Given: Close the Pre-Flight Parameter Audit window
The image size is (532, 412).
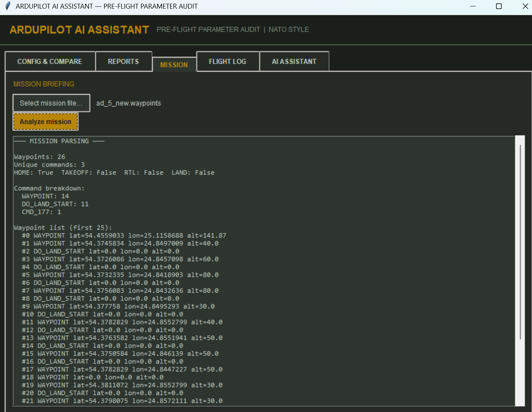Looking at the screenshot, I should 525,6.
